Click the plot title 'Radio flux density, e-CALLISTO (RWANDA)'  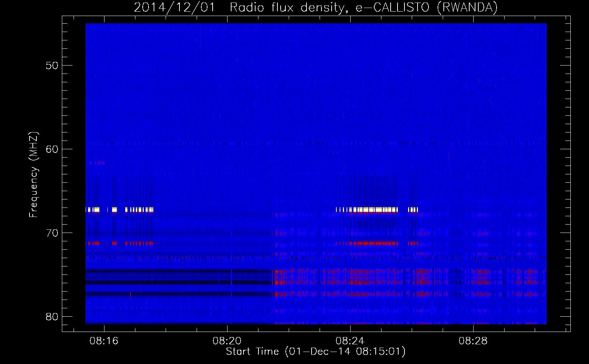pyautogui.click(x=364, y=7)
